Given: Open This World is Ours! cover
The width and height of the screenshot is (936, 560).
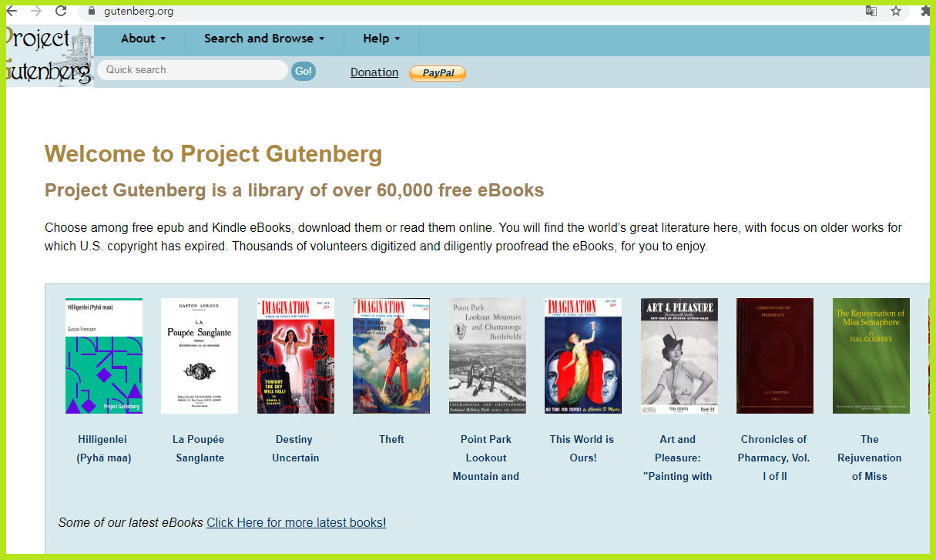Looking at the screenshot, I should 583,356.
